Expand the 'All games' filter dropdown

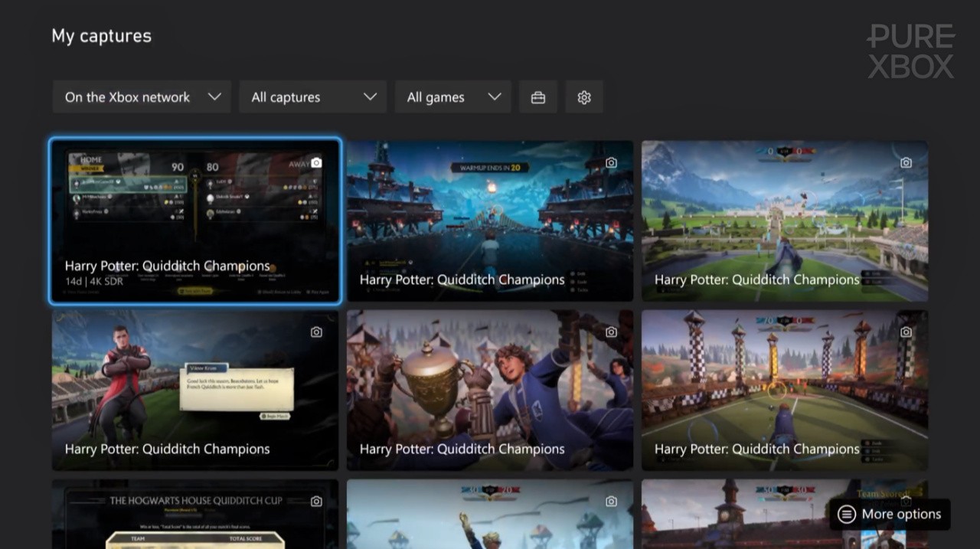coord(453,97)
